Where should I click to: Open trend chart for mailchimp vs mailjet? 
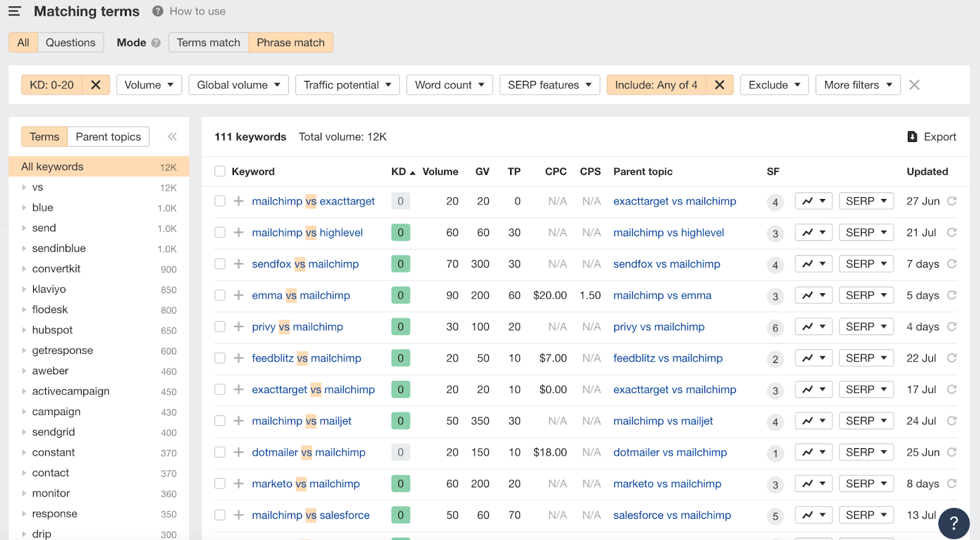[x=813, y=421]
